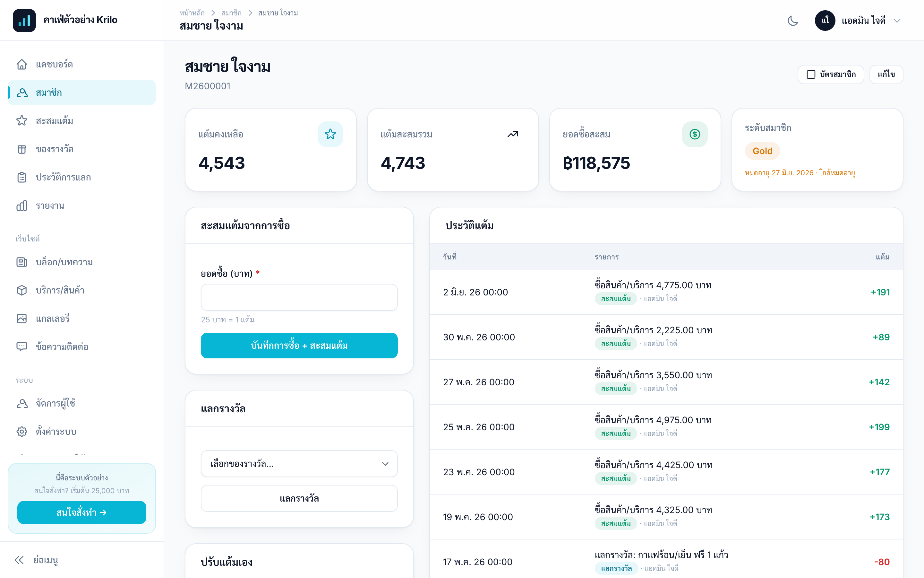The image size is (924, 578).
Task: Click the แลกรางวัล tag in 17 พ.ค. row
Action: [x=616, y=568]
